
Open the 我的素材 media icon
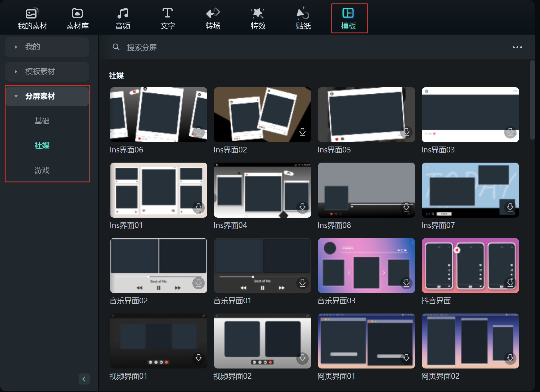click(32, 14)
